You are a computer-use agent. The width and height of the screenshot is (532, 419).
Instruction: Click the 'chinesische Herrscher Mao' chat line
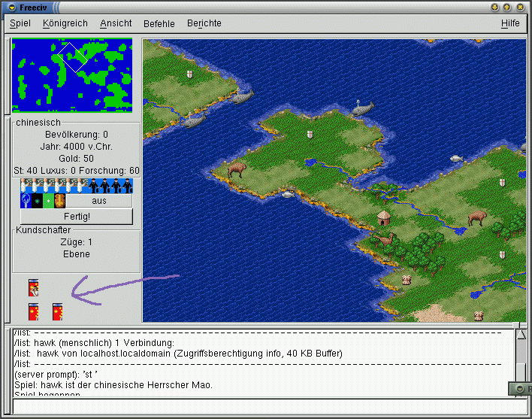113,385
